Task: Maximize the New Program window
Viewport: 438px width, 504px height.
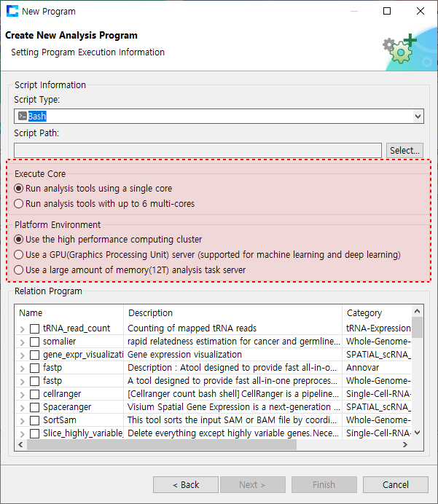Action: [x=387, y=11]
